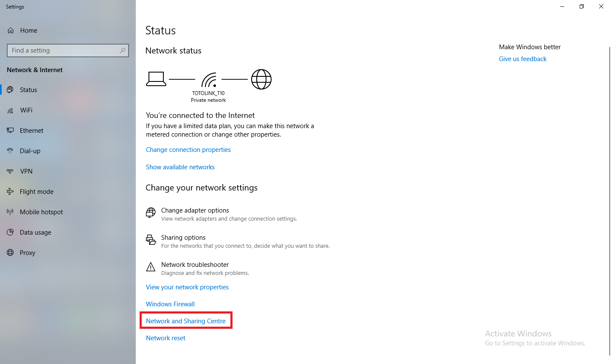Viewport: 611px width, 364px height.
Task: Click inside the Find a setting field
Action: pyautogui.click(x=68, y=50)
